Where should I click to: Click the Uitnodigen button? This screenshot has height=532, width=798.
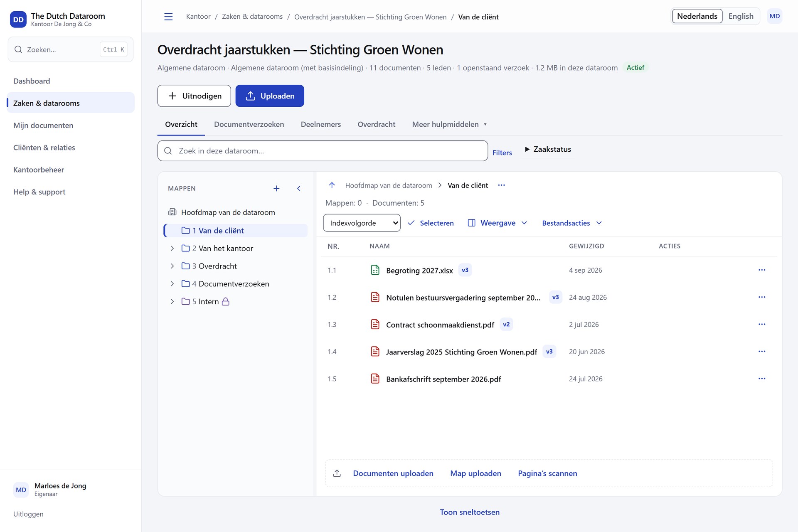pyautogui.click(x=194, y=96)
